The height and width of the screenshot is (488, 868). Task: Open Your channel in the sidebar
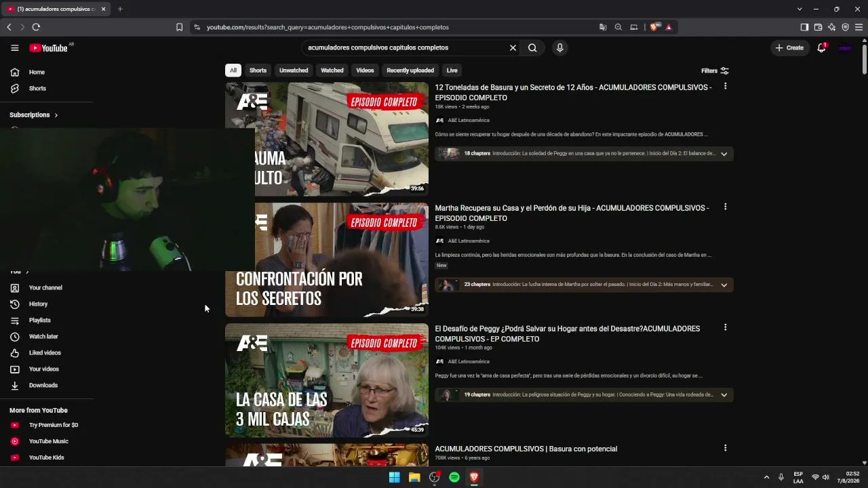[47, 288]
